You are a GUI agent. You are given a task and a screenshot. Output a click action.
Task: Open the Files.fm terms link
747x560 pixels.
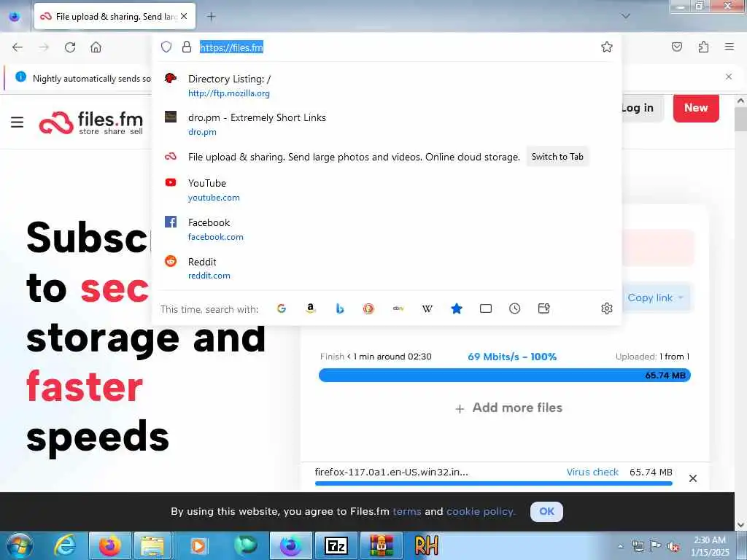tap(407, 511)
